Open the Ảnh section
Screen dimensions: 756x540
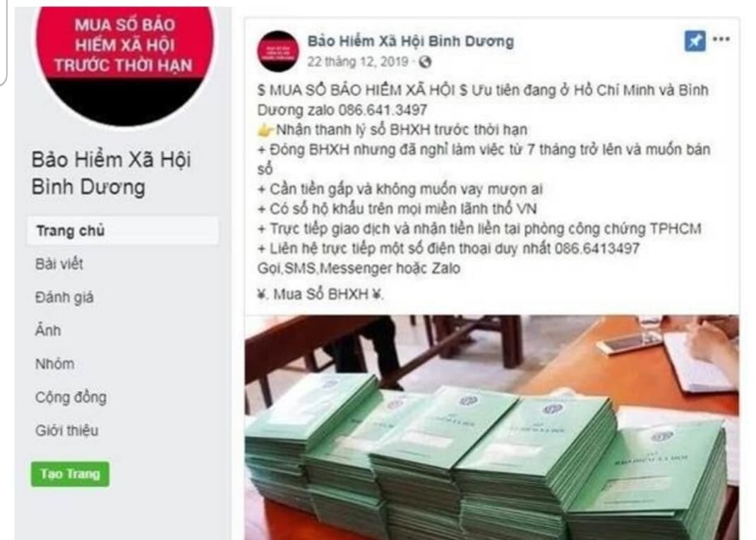coord(48,330)
